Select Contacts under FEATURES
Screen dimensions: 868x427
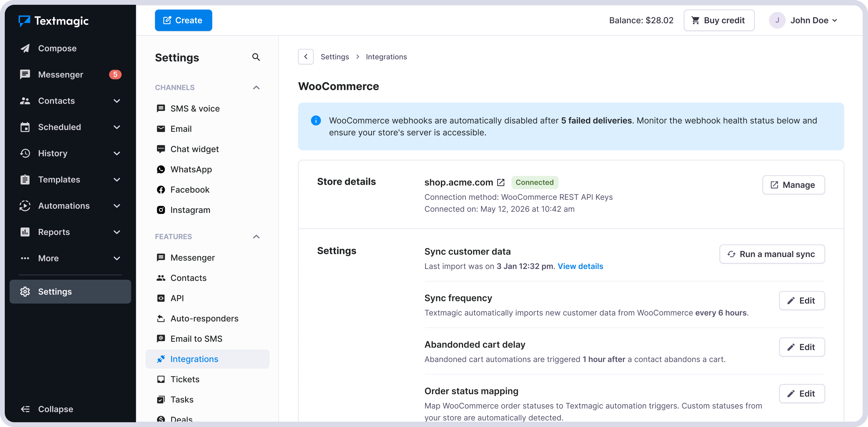coord(207,278)
